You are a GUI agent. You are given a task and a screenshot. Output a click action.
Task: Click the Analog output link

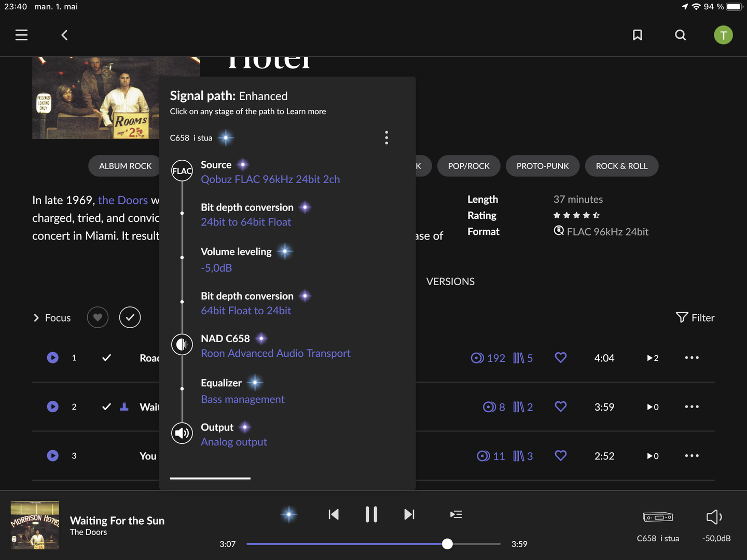tap(234, 442)
